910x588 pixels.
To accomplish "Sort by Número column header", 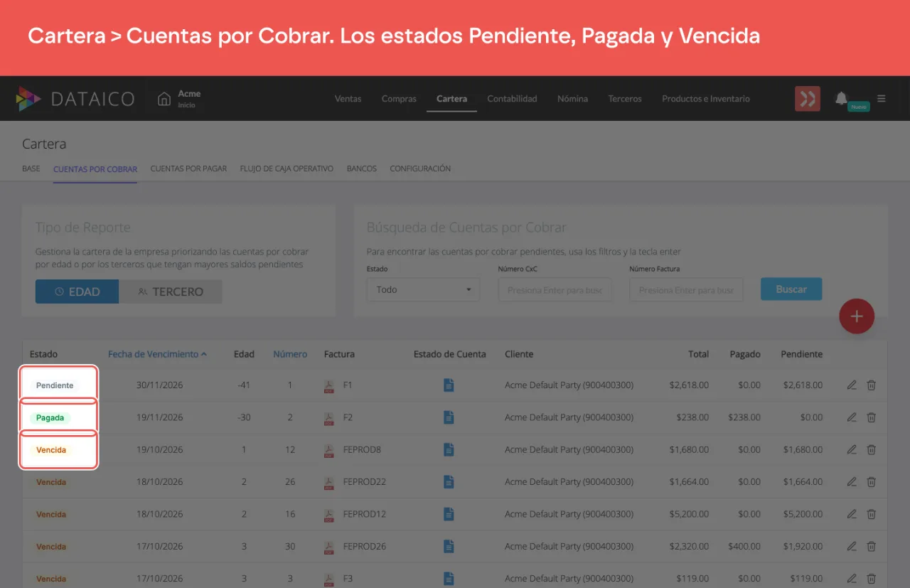I will pos(290,354).
